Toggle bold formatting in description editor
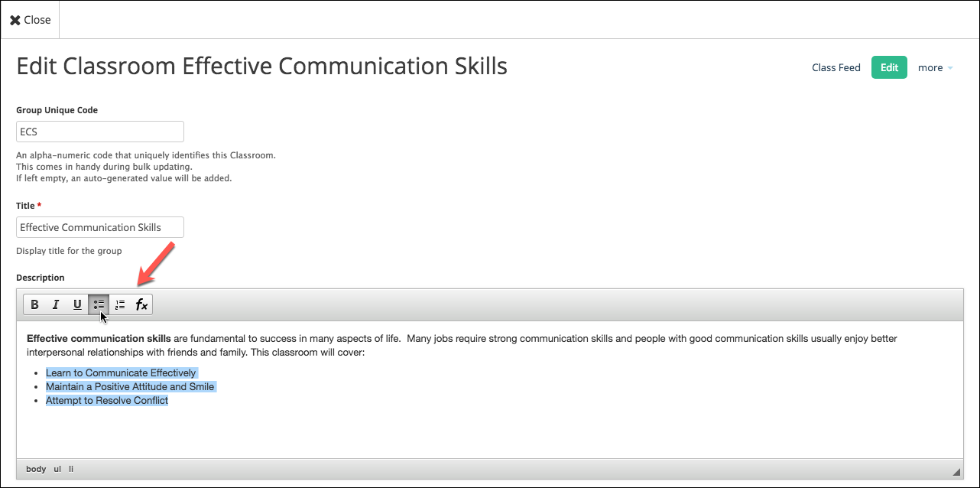The image size is (980, 488). point(34,304)
